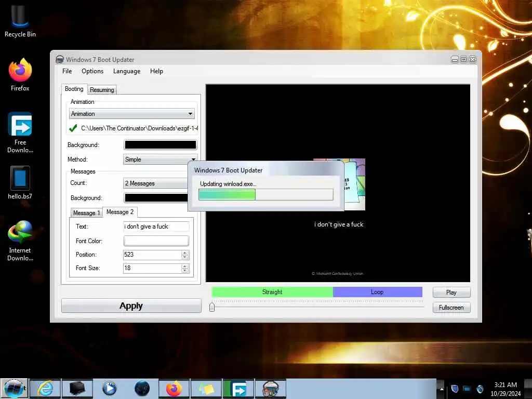Click the Position value field
Viewport: 532px width, 399px height.
pyautogui.click(x=152, y=255)
